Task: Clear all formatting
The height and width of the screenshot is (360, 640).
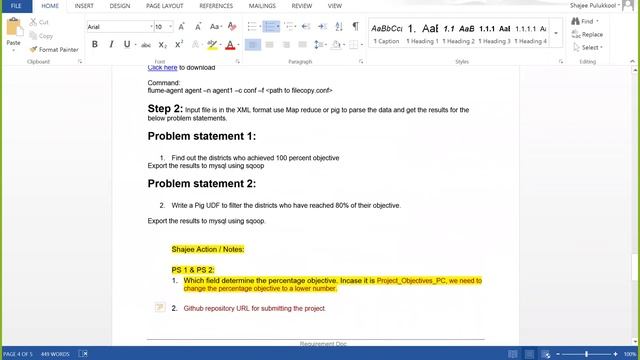Action: pyautogui.click(x=232, y=27)
